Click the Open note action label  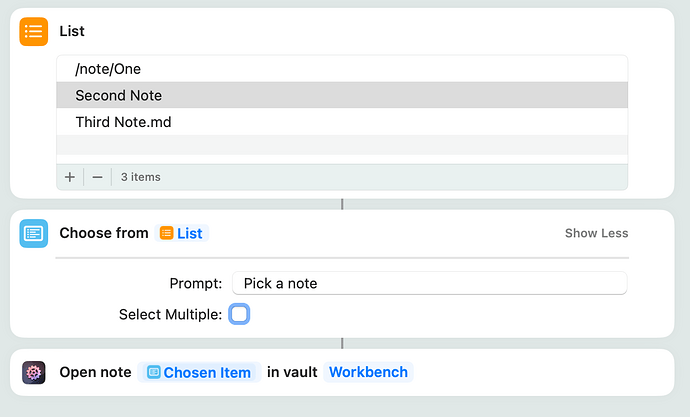coord(95,372)
